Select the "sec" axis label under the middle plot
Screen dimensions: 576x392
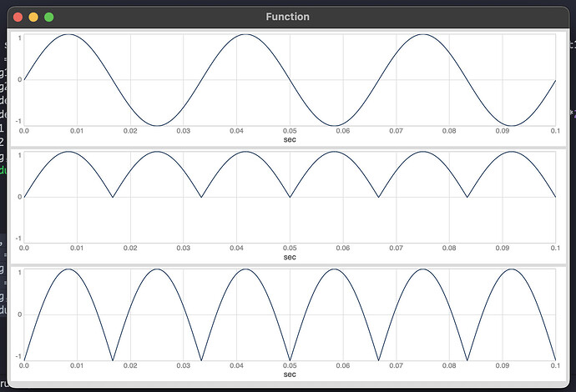(290, 257)
